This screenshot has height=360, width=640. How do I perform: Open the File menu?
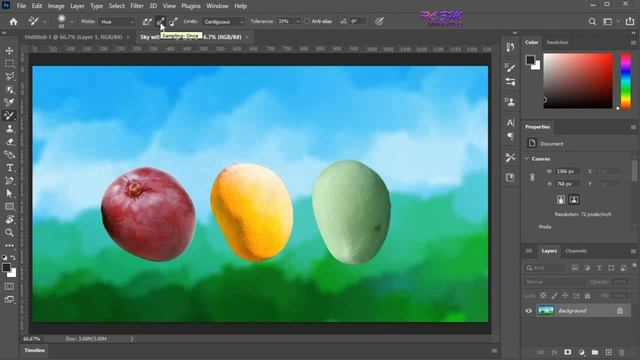click(x=21, y=6)
